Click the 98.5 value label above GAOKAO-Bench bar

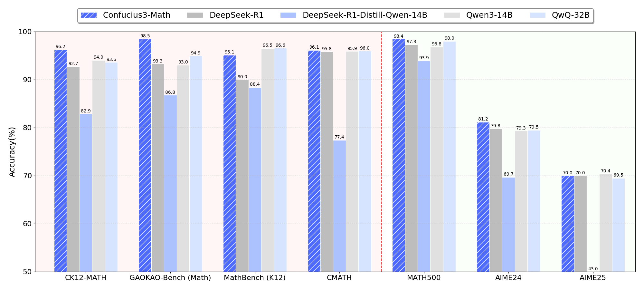click(145, 36)
